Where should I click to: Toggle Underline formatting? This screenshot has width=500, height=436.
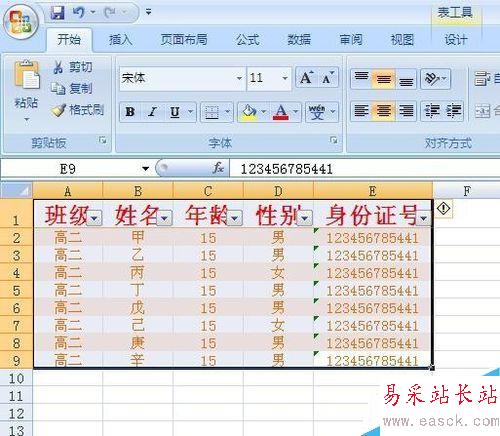click(x=175, y=112)
